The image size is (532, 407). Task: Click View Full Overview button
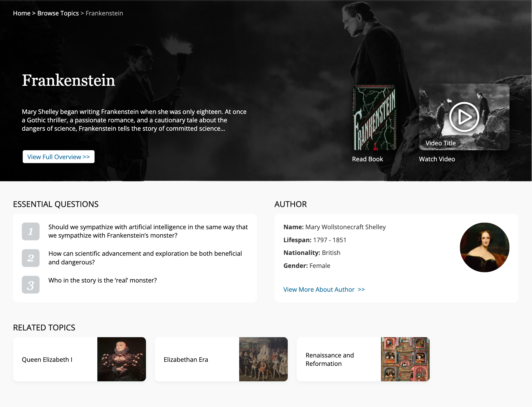(58, 157)
